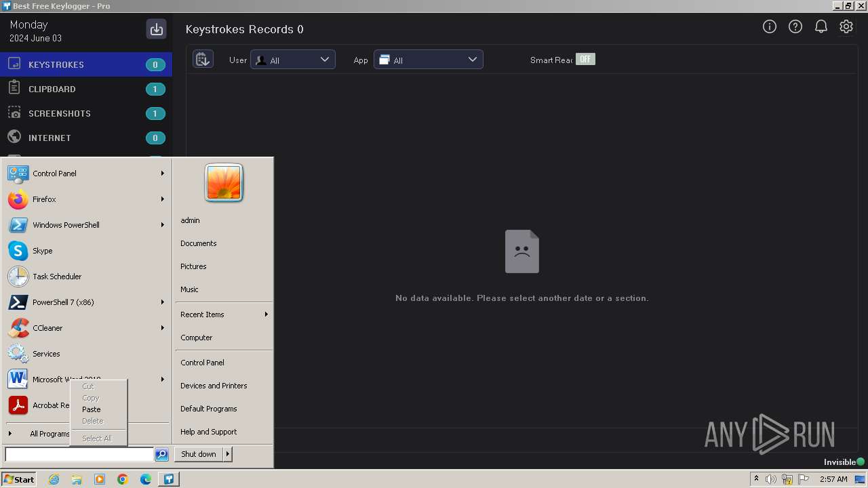Viewport: 868px width, 488px height.
Task: Open Task Scheduler from Start menu
Action: point(86,277)
